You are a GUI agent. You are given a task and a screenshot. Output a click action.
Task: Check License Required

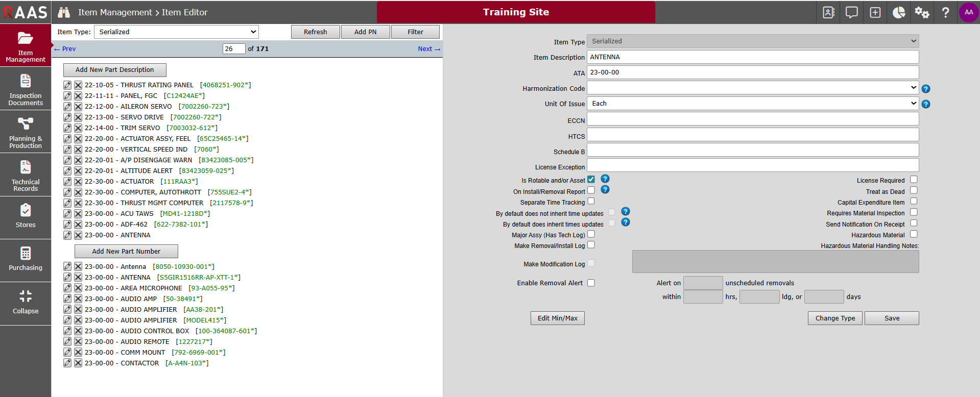point(914,180)
